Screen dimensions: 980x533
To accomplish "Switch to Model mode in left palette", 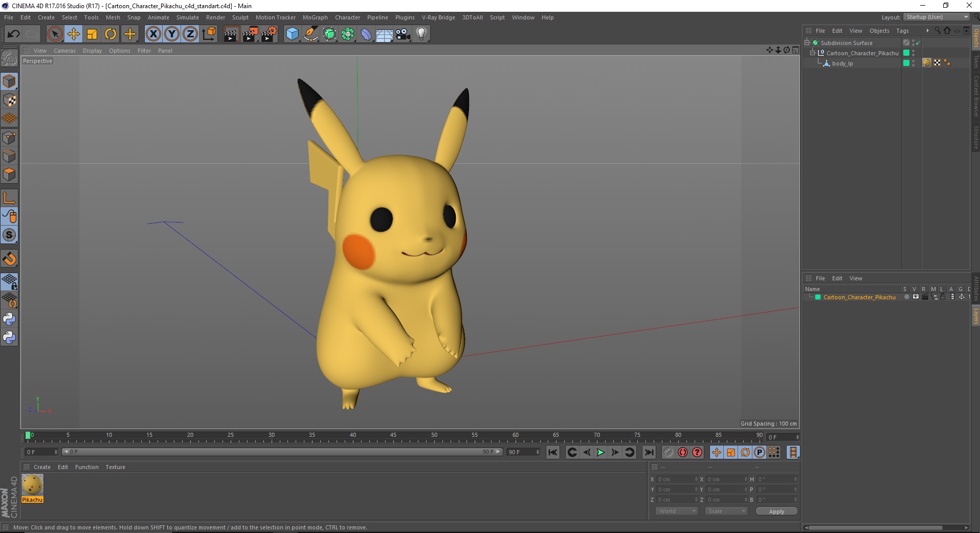I will coord(9,81).
